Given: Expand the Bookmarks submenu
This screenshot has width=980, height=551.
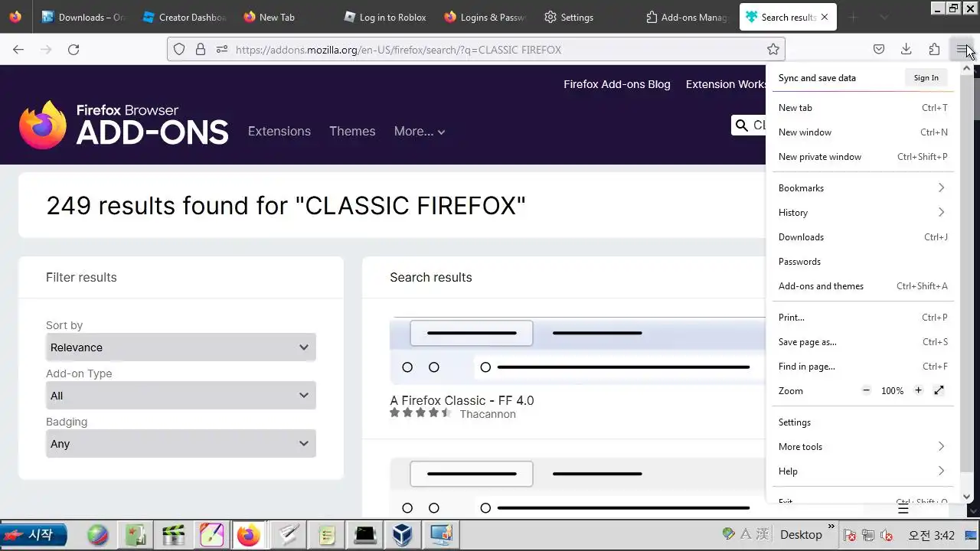Looking at the screenshot, I should (x=863, y=187).
